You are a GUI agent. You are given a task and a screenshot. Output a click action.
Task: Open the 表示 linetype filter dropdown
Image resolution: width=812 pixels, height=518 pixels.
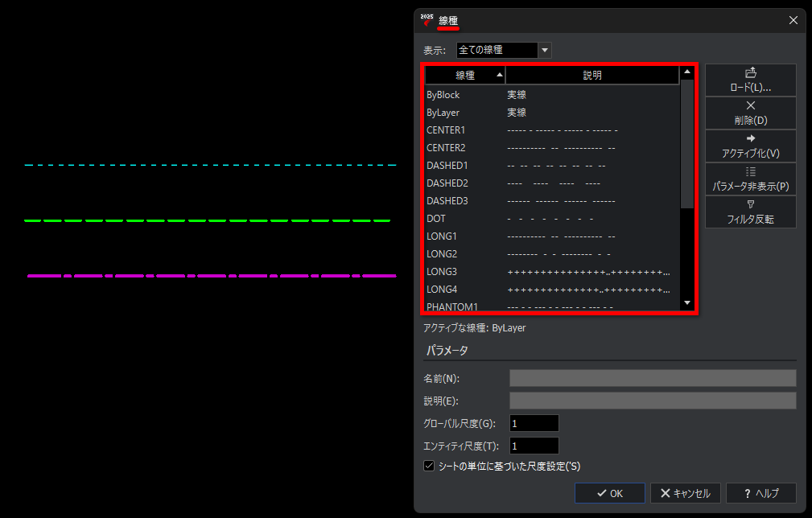[544, 49]
